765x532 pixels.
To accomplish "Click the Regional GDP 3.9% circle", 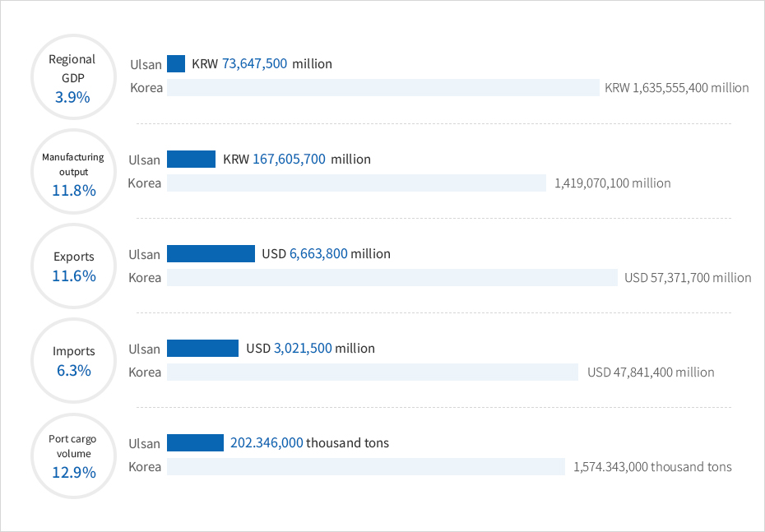I will (x=74, y=77).
